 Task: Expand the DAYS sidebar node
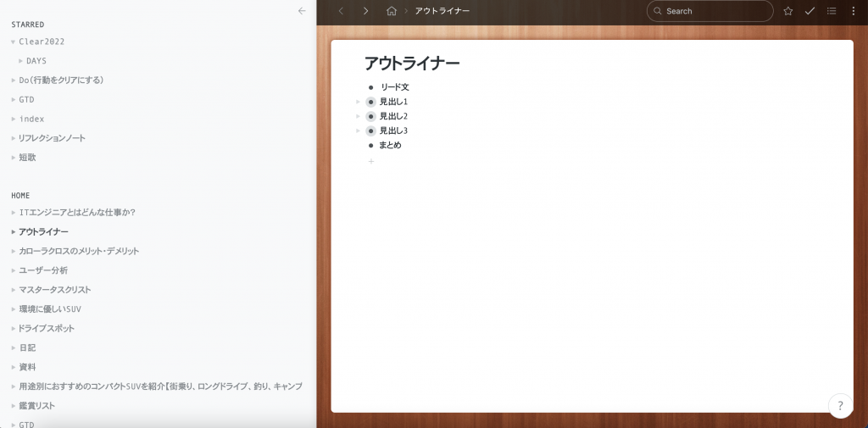(x=21, y=61)
